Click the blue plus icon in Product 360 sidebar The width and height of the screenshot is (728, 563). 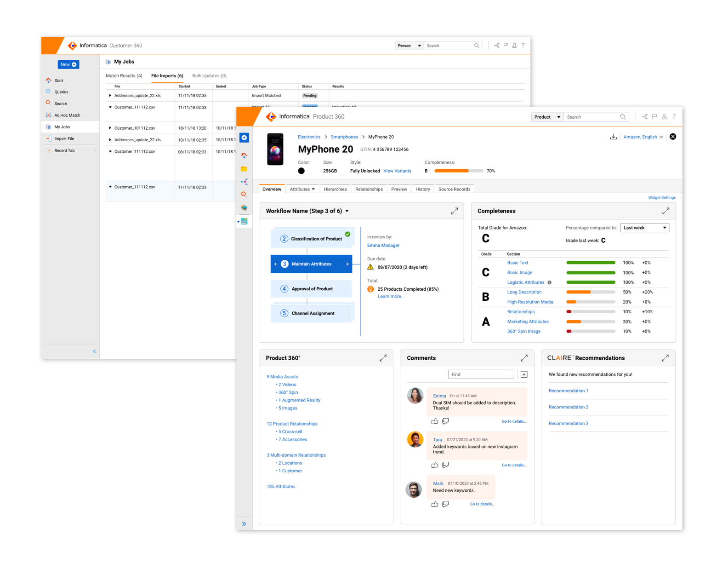[x=244, y=138]
